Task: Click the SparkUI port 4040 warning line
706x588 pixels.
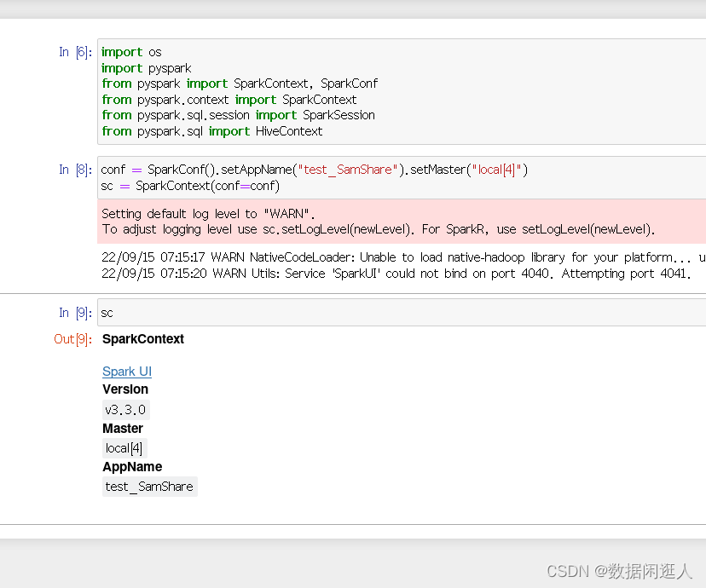Action: (x=396, y=274)
